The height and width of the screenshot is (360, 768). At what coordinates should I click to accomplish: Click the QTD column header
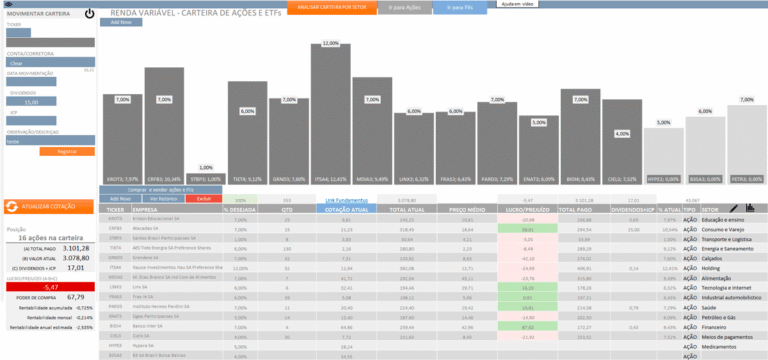[x=287, y=209]
